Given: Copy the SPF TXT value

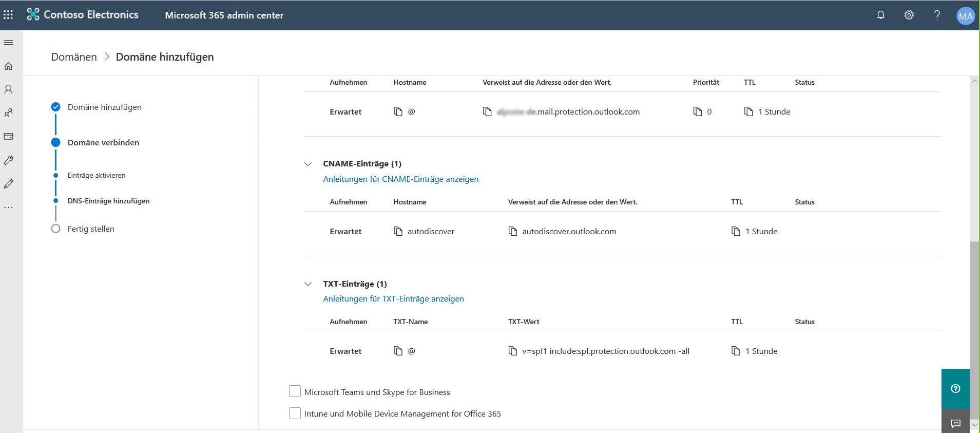Looking at the screenshot, I should [512, 351].
